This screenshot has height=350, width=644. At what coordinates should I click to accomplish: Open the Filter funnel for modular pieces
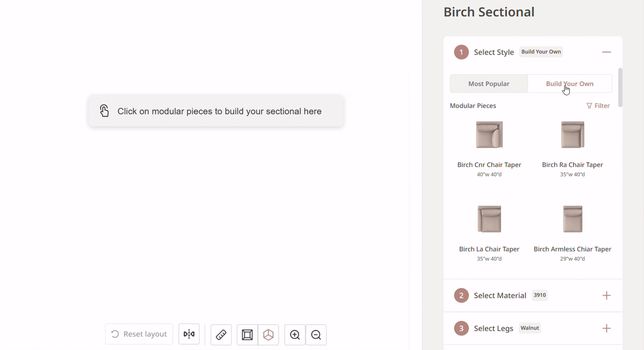(x=598, y=106)
